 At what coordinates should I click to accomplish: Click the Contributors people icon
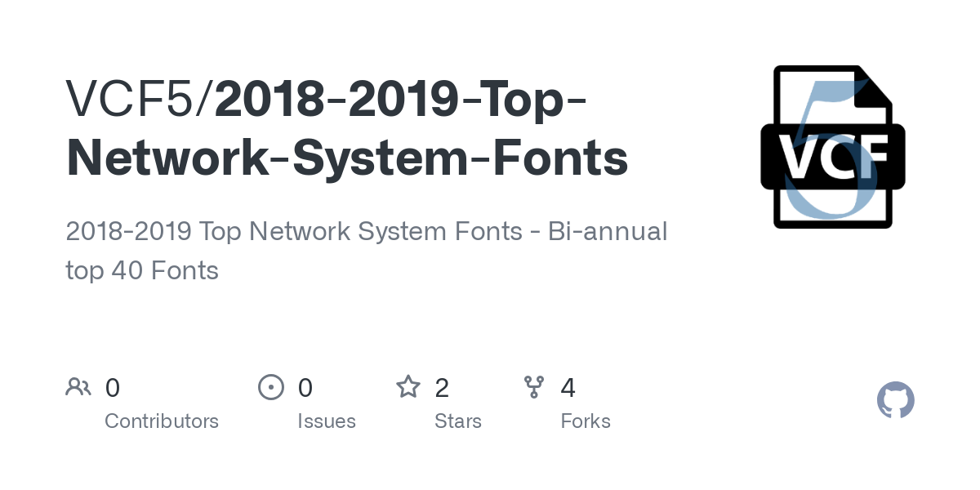(x=78, y=387)
